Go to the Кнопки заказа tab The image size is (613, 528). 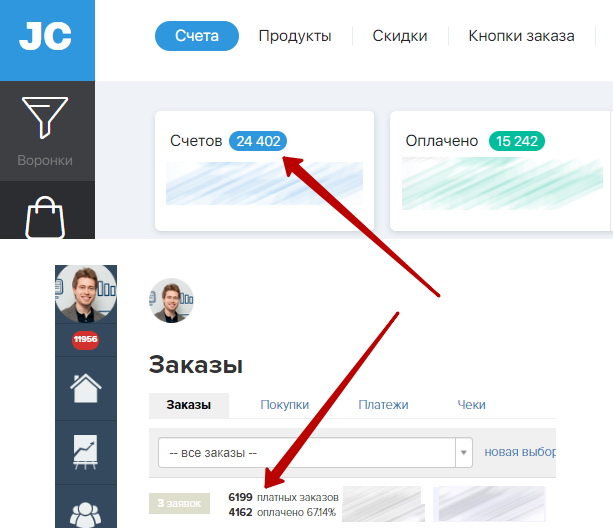click(521, 36)
